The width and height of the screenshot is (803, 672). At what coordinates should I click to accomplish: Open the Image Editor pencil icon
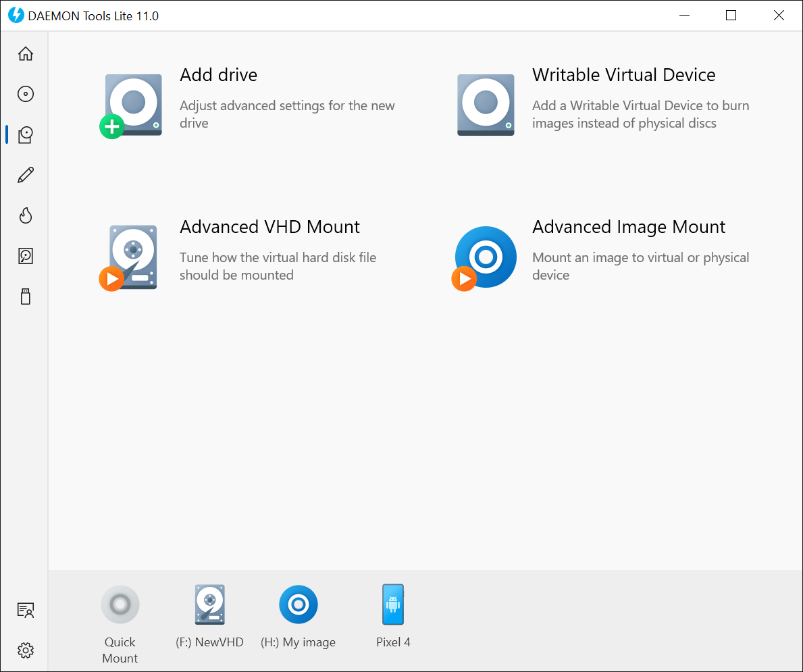tap(25, 175)
